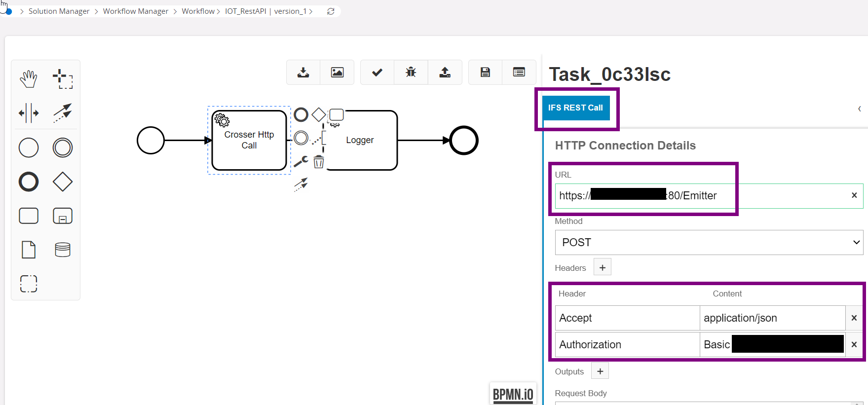
Task: Select the Logger task
Action: pyautogui.click(x=360, y=140)
